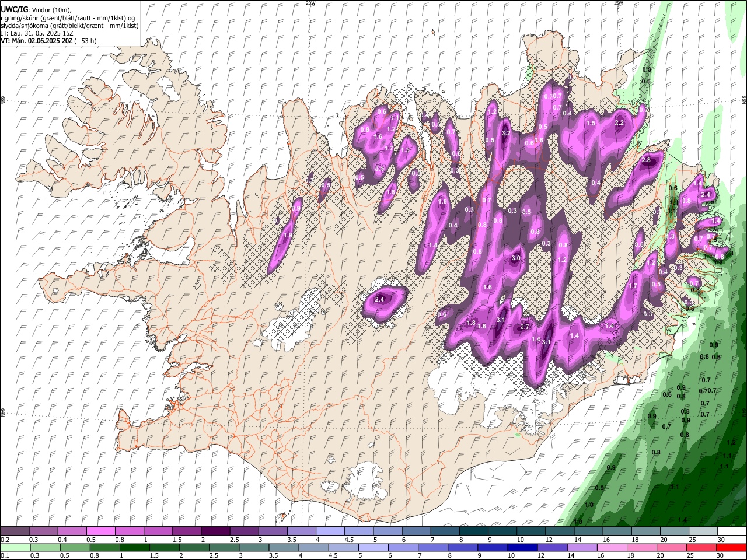This screenshot has height=560, width=747.
Task: Click the "2.7" snowfall value on the map
Action: point(525,327)
